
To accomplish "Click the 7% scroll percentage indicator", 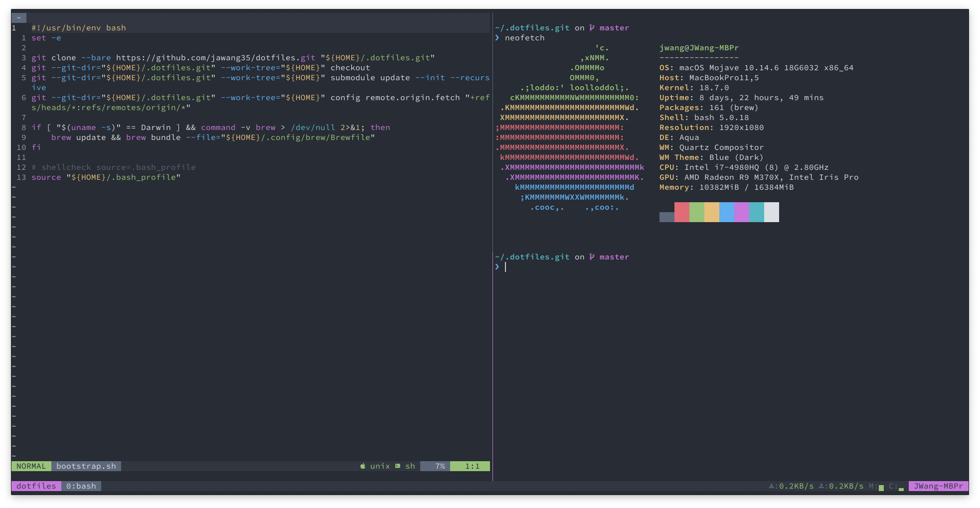I will pyautogui.click(x=435, y=466).
